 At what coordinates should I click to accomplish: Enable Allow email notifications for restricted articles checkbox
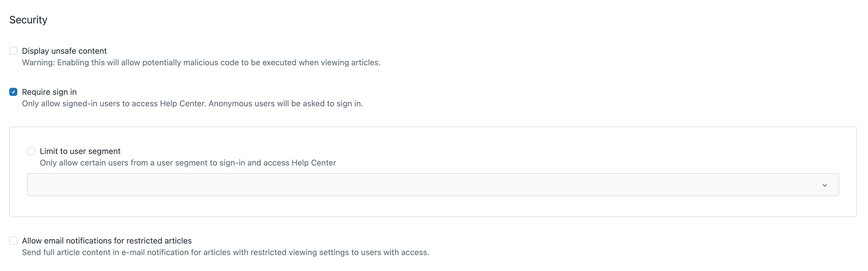(13, 241)
